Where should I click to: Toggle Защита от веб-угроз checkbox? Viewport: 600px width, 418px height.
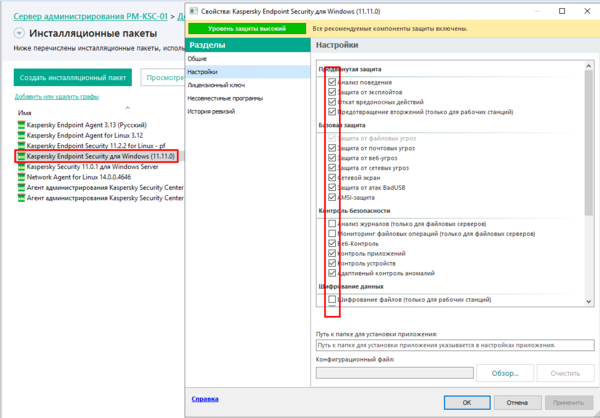click(x=332, y=158)
